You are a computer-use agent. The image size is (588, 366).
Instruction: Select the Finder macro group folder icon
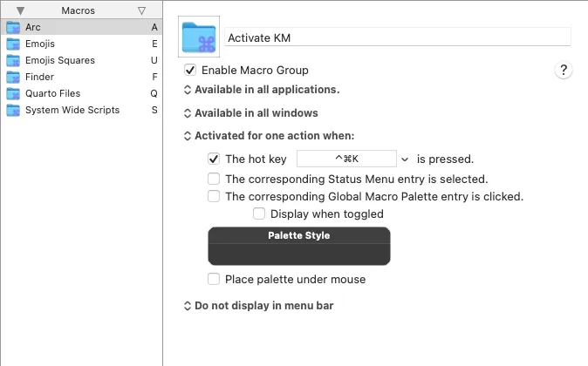pyautogui.click(x=13, y=77)
